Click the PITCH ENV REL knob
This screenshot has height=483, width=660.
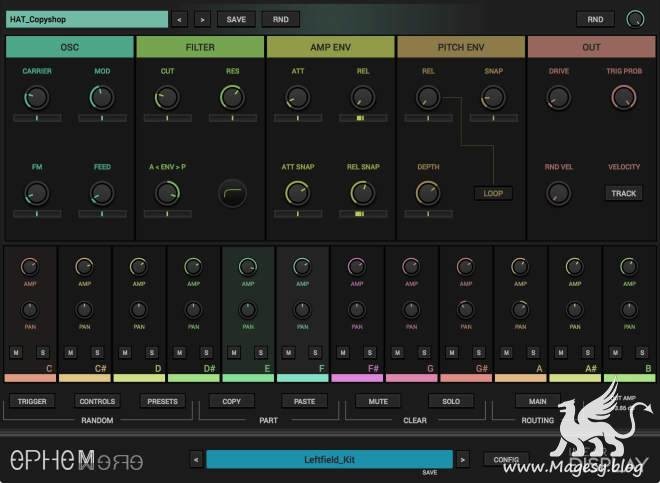point(428,97)
